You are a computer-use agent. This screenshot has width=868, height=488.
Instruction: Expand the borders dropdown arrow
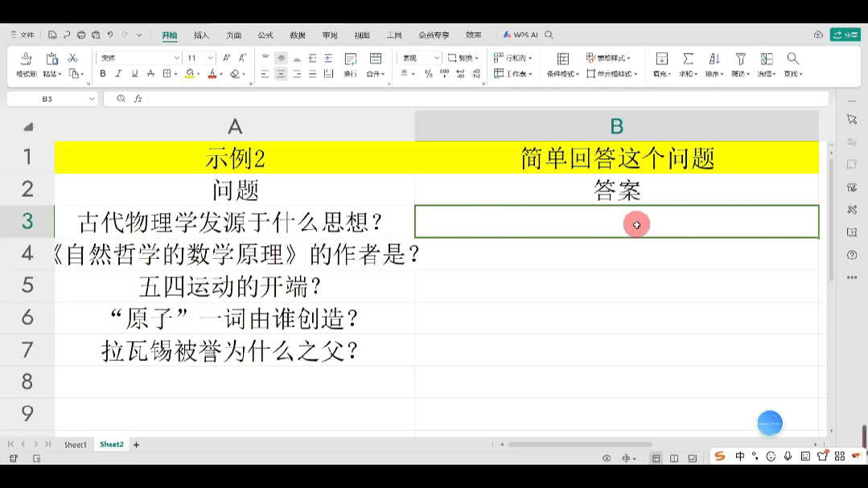[x=175, y=74]
